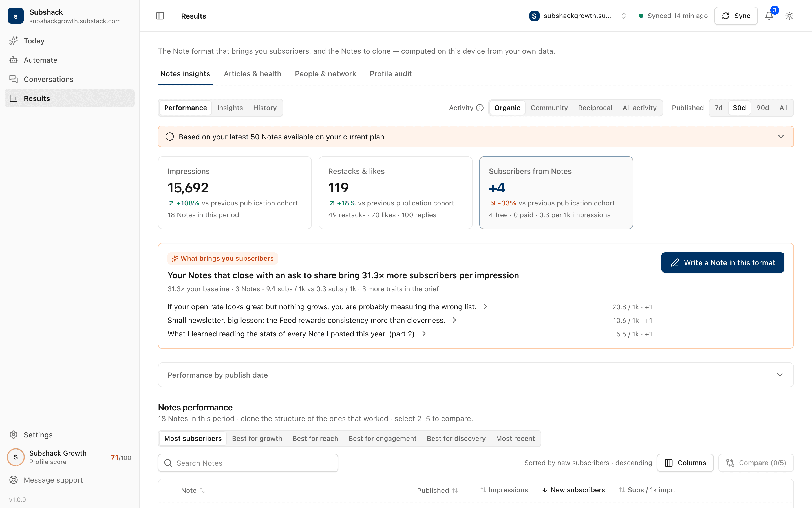Expand the latest 50 Notes banner
812x508 pixels.
point(475,136)
